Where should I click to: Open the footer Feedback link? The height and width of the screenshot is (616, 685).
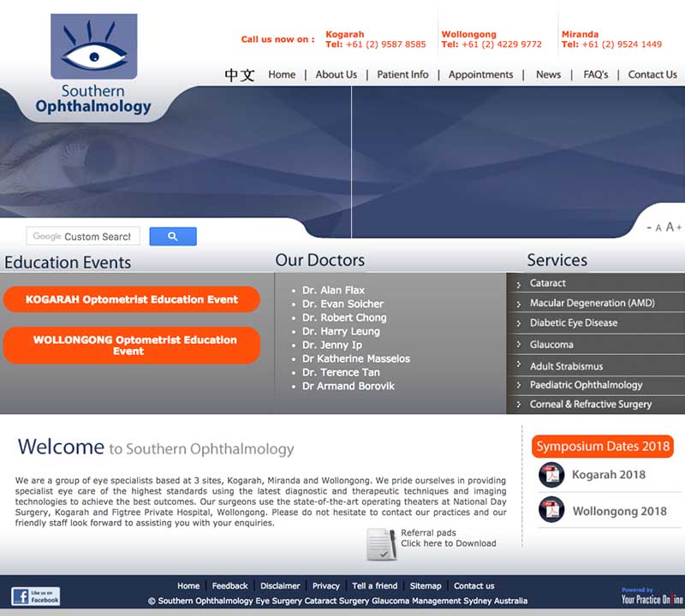click(x=229, y=586)
